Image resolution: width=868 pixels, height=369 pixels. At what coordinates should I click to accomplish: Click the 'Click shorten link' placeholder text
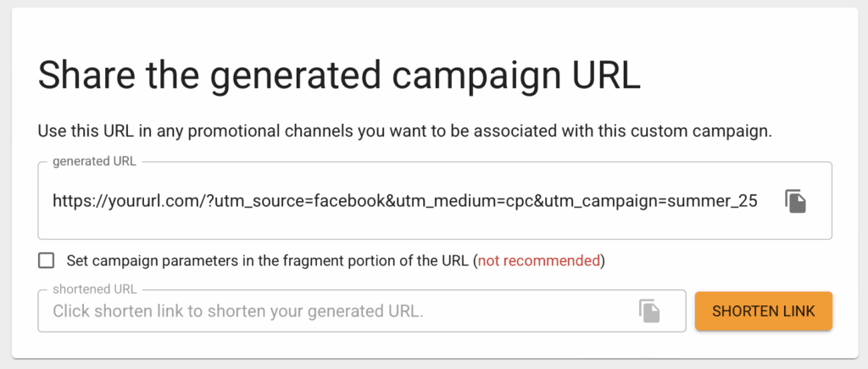(x=238, y=310)
